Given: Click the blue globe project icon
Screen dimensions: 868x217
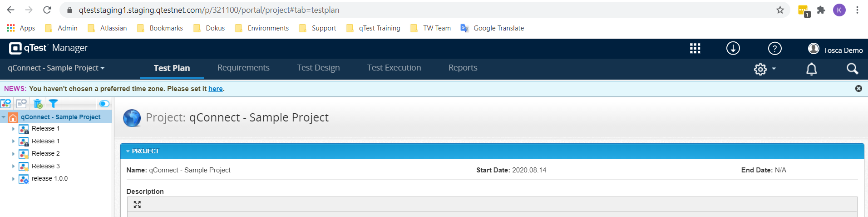Looking at the screenshot, I should pos(132,118).
